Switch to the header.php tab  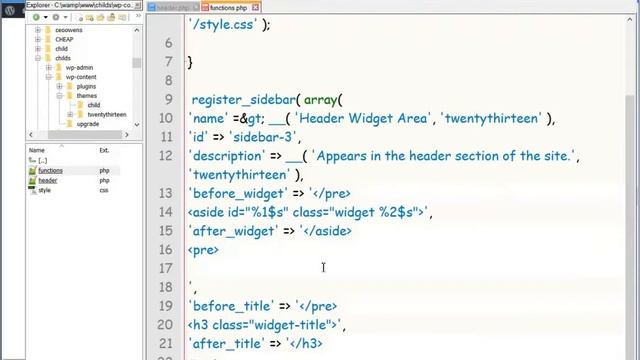(x=173, y=8)
